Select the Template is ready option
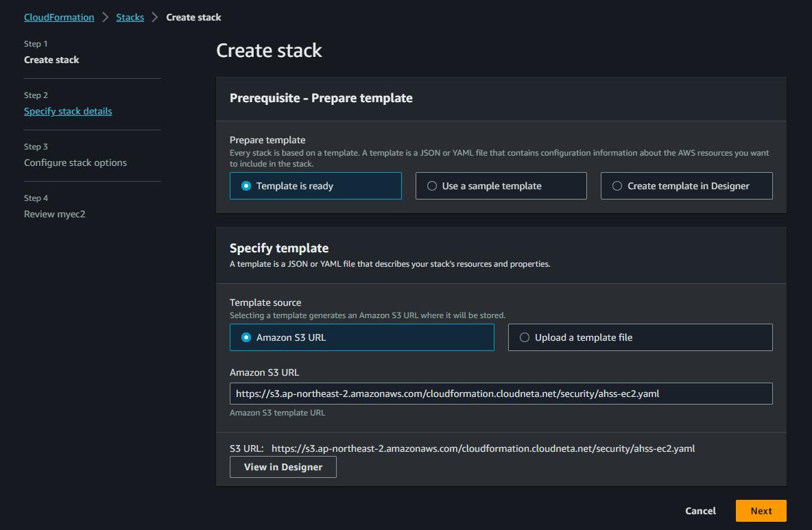The height and width of the screenshot is (530, 812). (x=315, y=186)
